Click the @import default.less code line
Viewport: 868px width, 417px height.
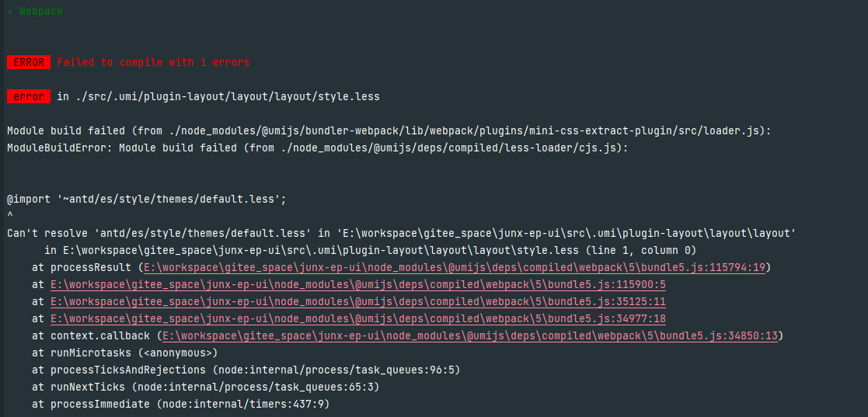coord(147,199)
